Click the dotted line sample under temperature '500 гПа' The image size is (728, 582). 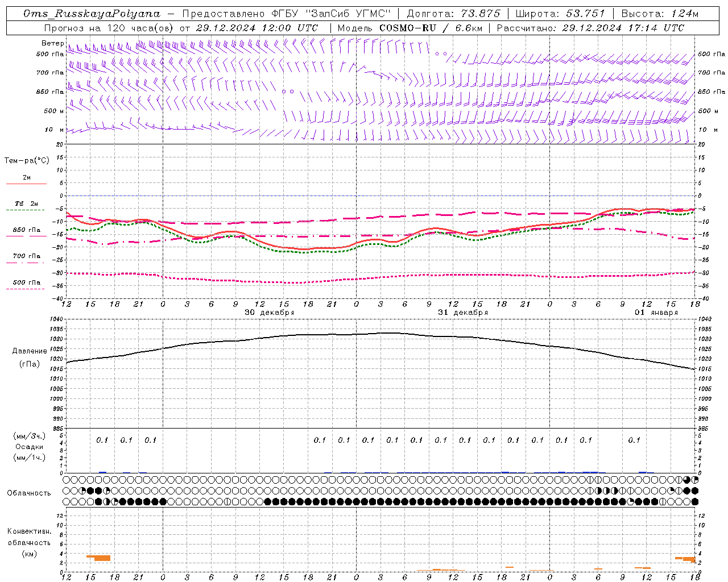(26, 289)
